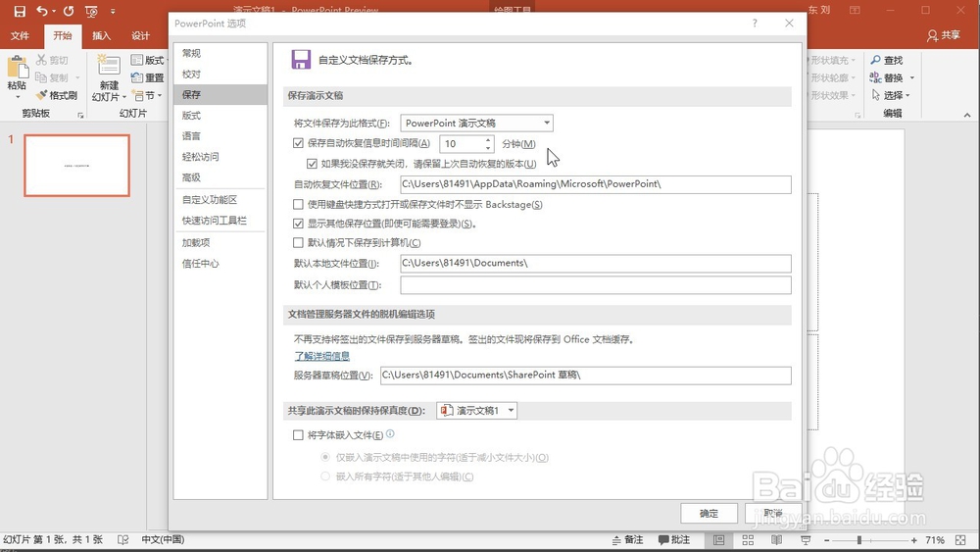Open the presentation 演示文稿1 fidelity dropdown
This screenshot has width=980, height=552.
coord(477,411)
